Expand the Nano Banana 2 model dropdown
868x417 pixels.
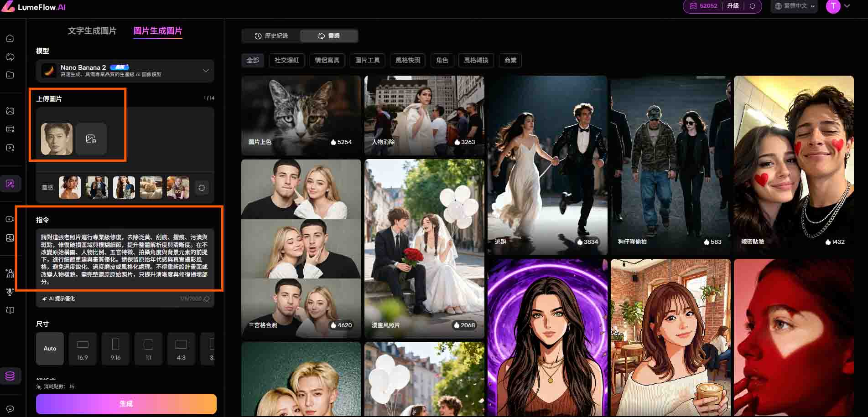point(206,71)
